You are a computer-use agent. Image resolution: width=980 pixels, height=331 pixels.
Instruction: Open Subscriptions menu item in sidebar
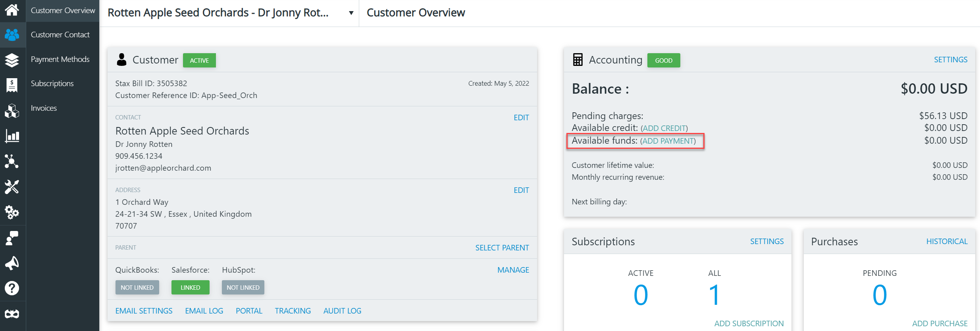coord(52,83)
